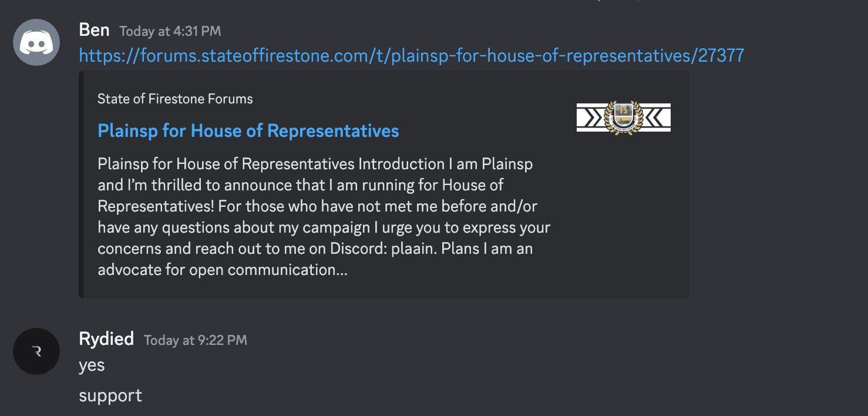Click the left chevron arrows on banner image
The width and height of the screenshot is (868, 416).
tap(590, 118)
